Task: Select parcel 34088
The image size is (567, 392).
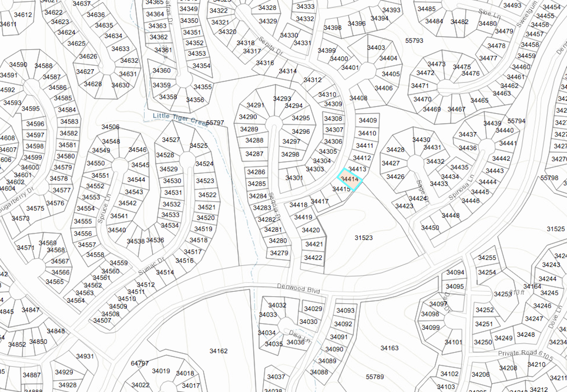Action: [x=319, y=372]
